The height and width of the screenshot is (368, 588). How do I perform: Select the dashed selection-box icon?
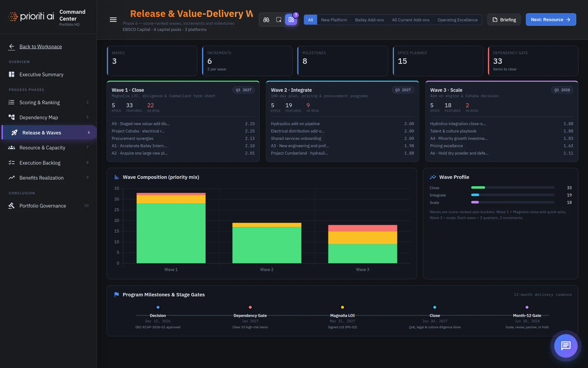point(279,20)
